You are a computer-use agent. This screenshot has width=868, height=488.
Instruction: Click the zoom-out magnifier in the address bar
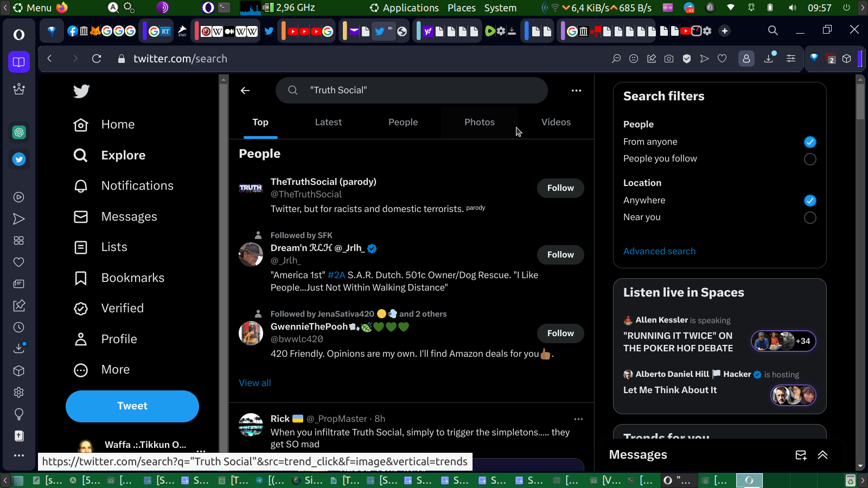tap(616, 59)
